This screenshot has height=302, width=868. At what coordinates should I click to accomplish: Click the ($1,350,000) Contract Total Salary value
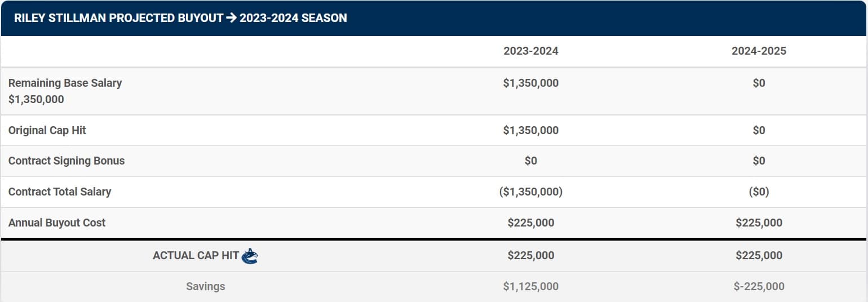coord(530,192)
